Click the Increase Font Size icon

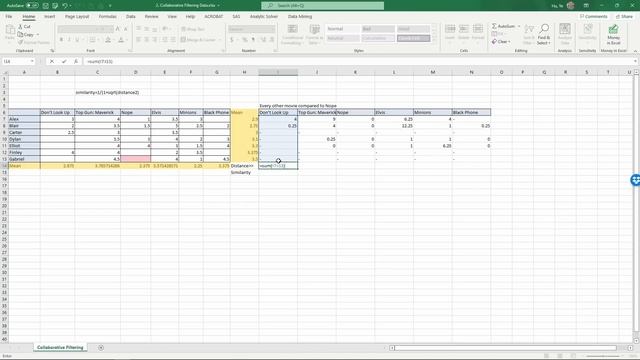coord(118,29)
